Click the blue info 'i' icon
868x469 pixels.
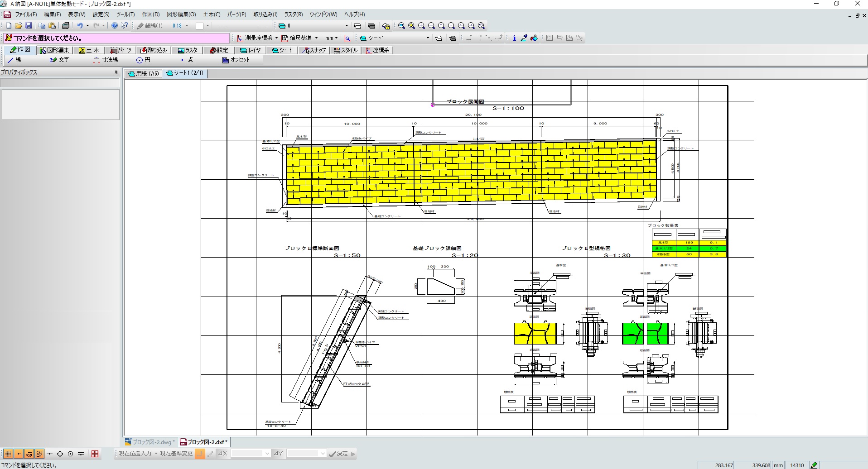[514, 38]
